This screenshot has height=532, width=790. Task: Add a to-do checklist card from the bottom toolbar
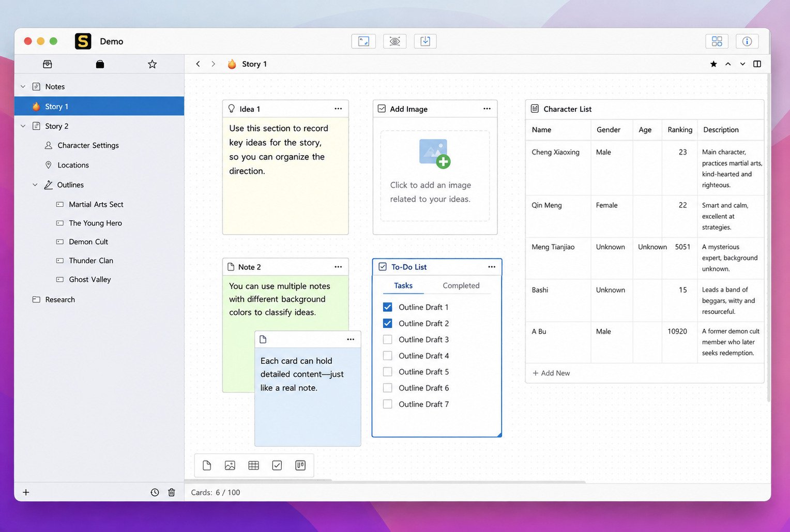click(x=277, y=465)
